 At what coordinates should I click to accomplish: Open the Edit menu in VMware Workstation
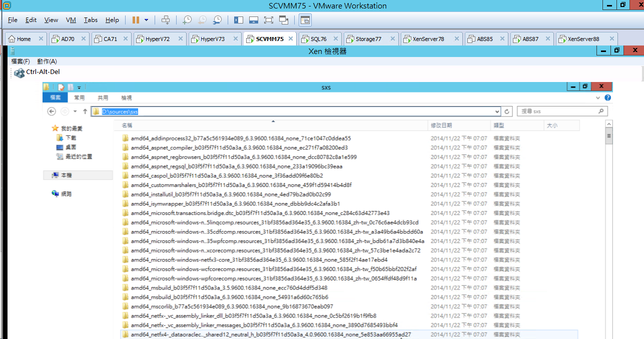point(31,20)
